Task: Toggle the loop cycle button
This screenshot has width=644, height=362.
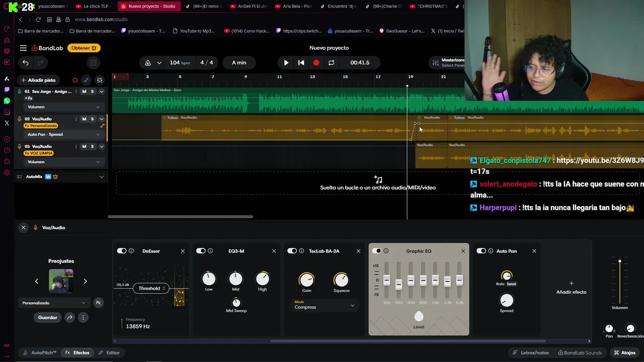Action: (331, 63)
